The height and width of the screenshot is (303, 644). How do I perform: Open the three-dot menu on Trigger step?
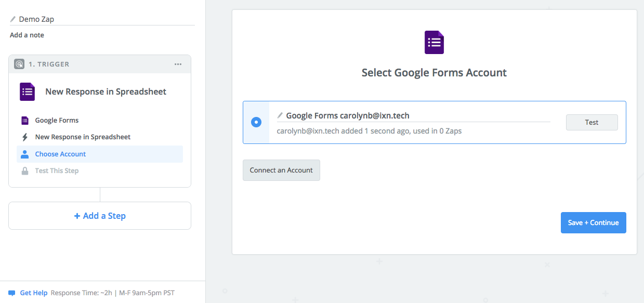(178, 64)
